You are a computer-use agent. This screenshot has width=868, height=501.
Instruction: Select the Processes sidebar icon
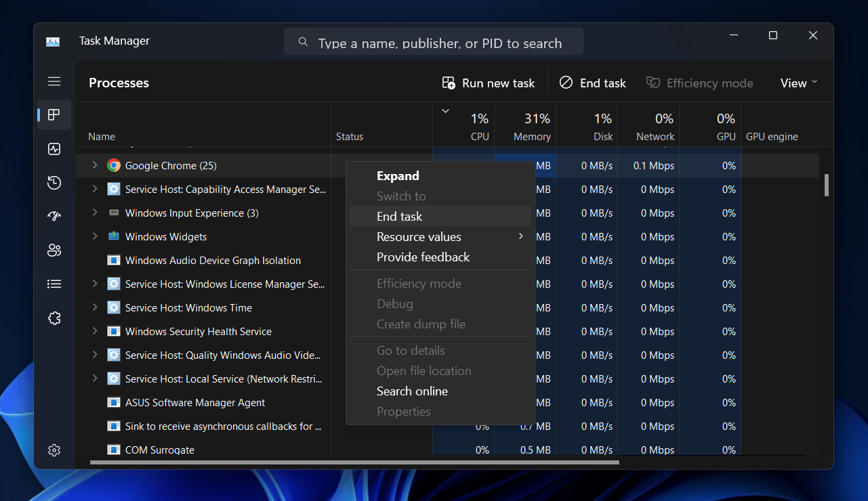(x=54, y=115)
